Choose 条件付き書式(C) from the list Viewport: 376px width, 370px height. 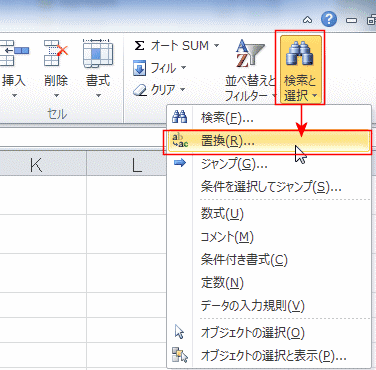(x=269, y=260)
